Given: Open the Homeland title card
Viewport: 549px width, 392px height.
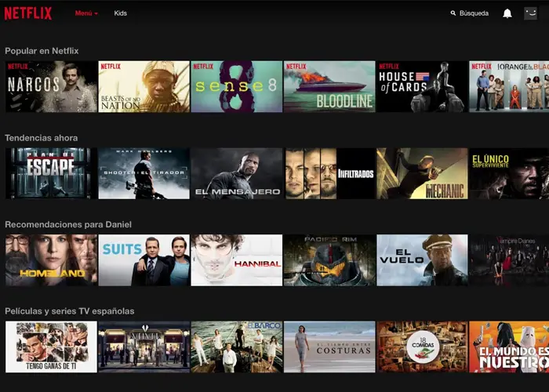Looking at the screenshot, I should 51,260.
